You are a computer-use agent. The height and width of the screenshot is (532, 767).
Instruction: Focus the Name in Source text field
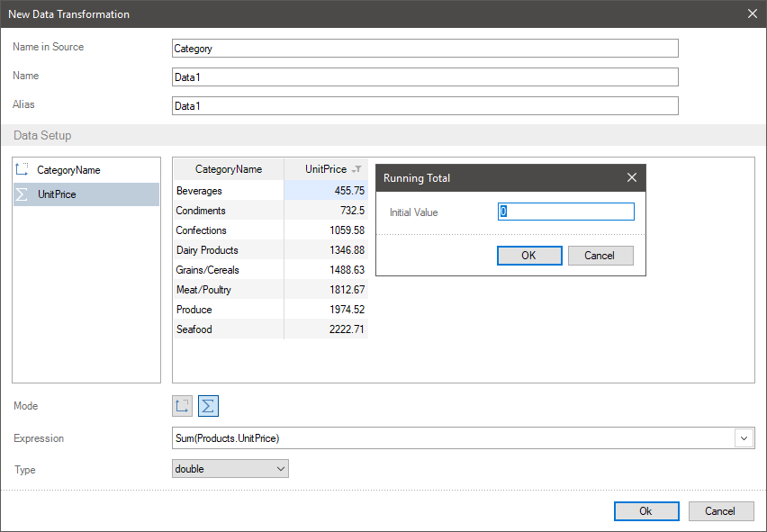(x=425, y=49)
